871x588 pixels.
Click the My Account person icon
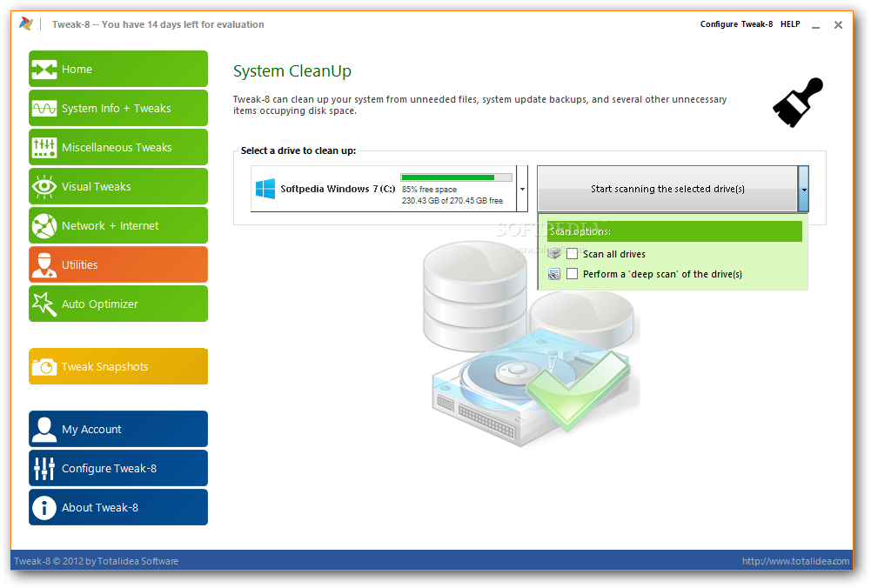click(x=44, y=429)
